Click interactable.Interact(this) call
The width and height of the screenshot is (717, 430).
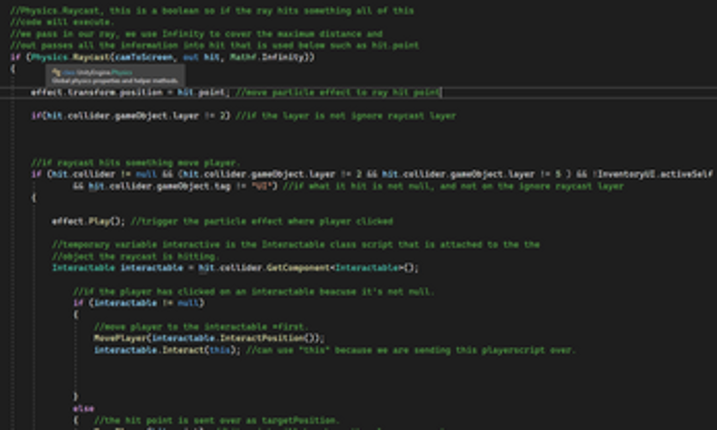(x=167, y=350)
